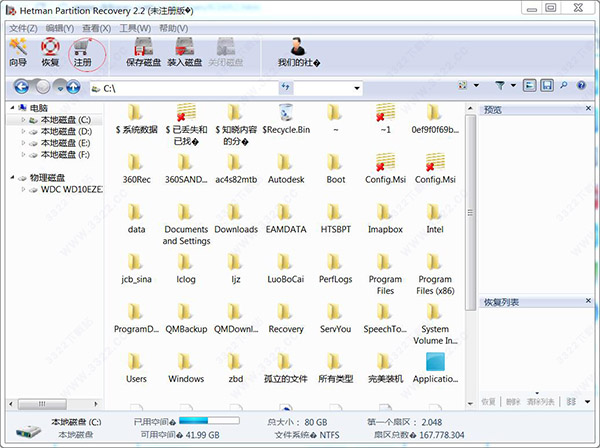Toggle the preview panel layout icon
This screenshot has width=600, height=448.
tap(529, 85)
